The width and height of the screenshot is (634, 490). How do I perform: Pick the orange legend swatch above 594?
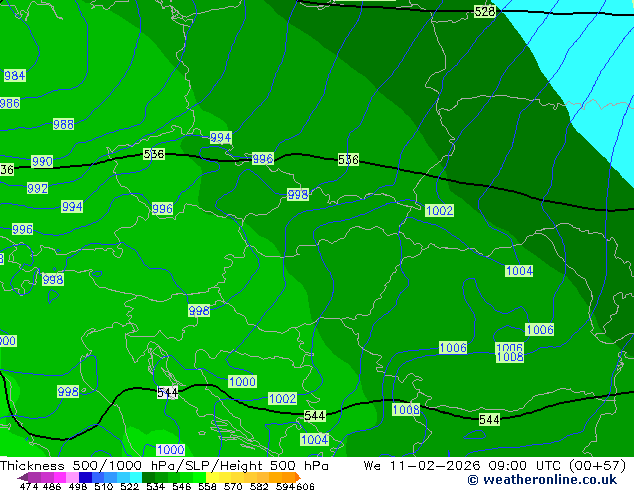click(289, 477)
